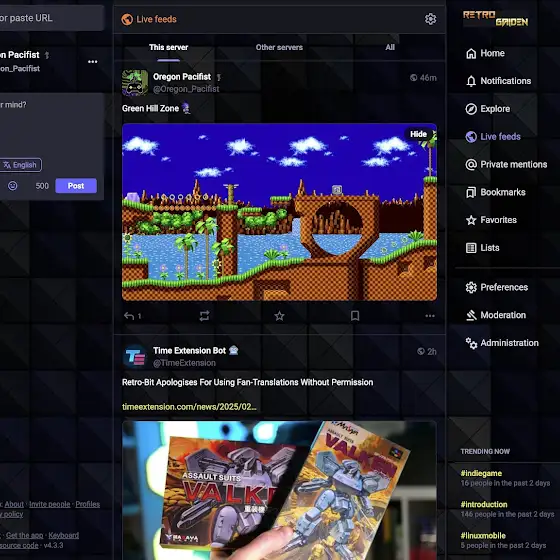Open Notifications from sidebar
The width and height of the screenshot is (560, 560).
[x=498, y=81]
